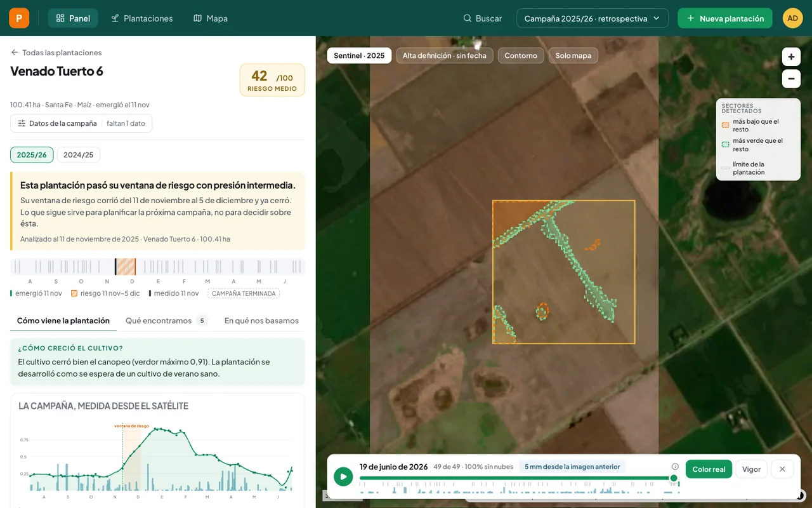Click the back arrow to all plantations

click(15, 53)
